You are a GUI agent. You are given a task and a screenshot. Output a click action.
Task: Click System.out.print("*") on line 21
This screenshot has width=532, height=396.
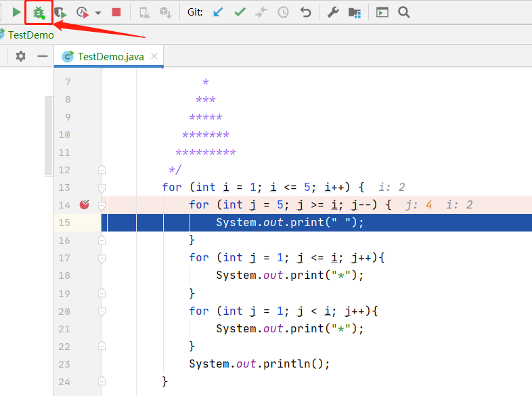click(x=290, y=328)
